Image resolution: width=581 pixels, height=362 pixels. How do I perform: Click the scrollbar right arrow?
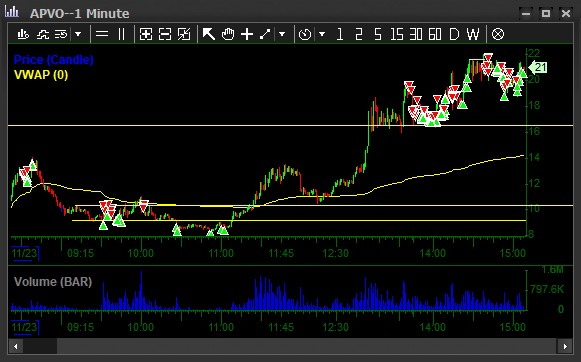tap(565, 346)
